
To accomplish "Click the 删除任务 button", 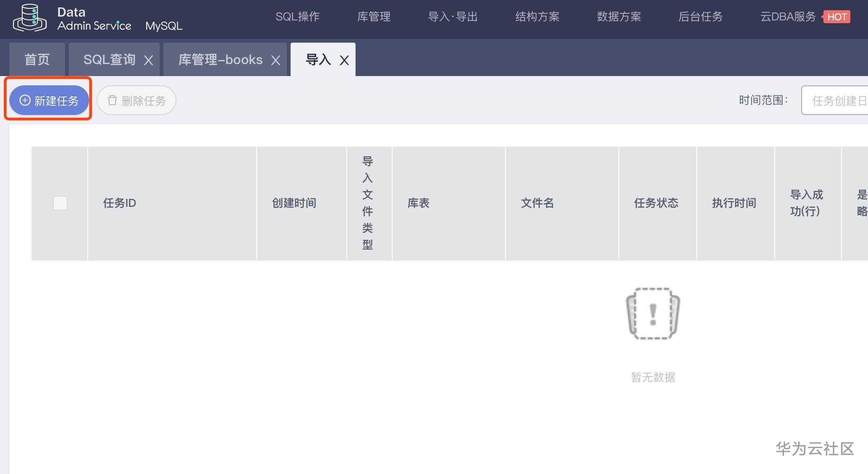I will click(x=136, y=100).
